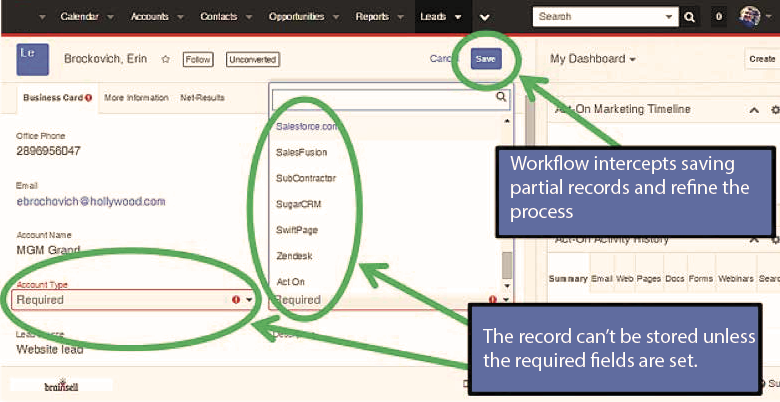Click the Leads module Le icon

(32, 59)
